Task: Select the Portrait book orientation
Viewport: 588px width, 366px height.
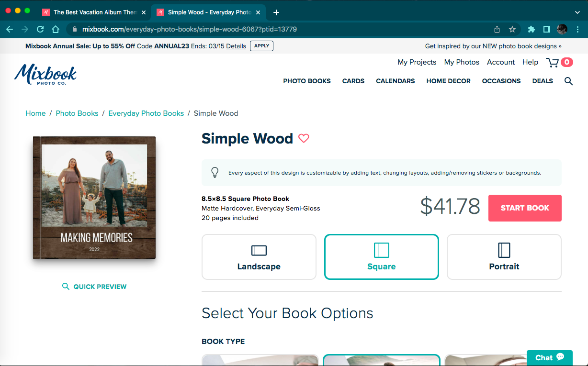Action: point(504,256)
